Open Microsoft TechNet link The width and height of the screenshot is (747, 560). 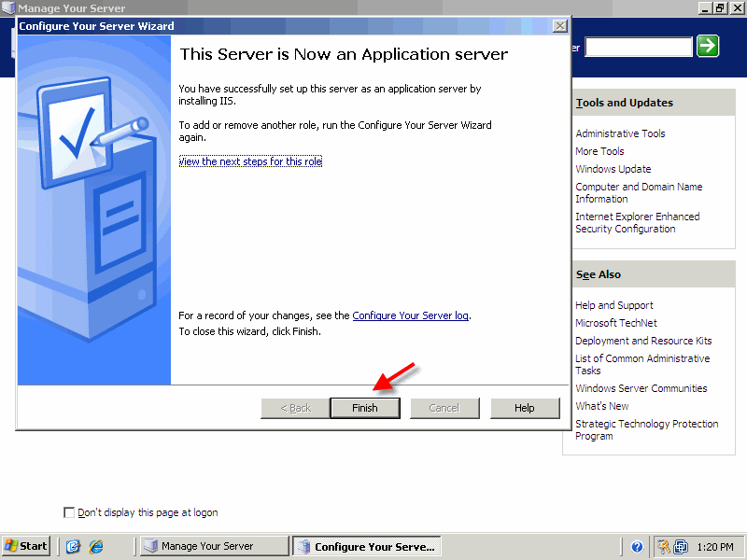click(x=616, y=323)
